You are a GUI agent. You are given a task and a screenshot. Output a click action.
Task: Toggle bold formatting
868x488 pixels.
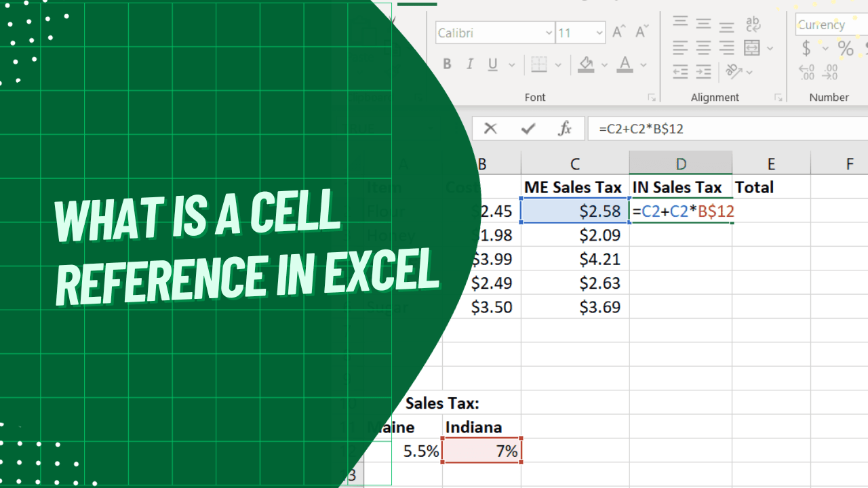point(446,64)
